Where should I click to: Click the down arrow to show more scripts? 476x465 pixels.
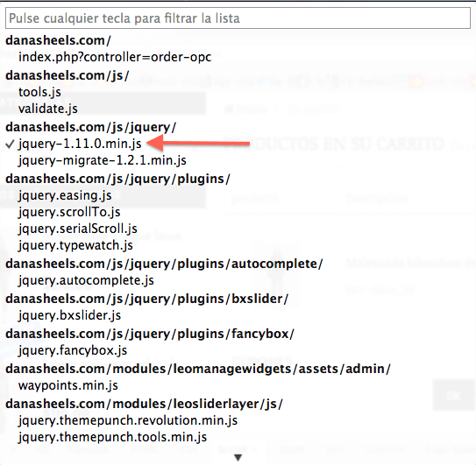(238, 457)
